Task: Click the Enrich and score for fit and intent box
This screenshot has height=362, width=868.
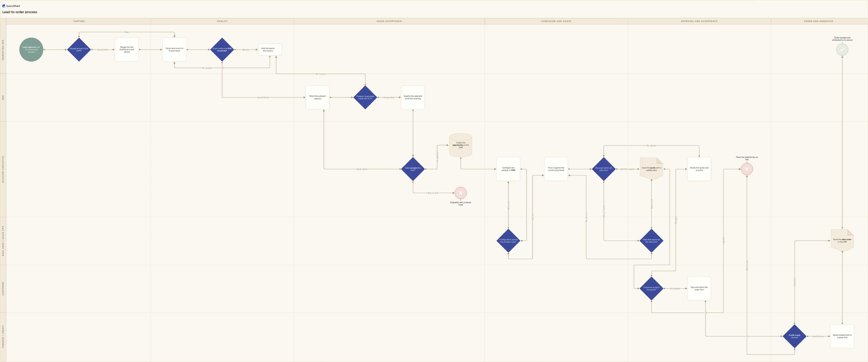Action: pyautogui.click(x=174, y=50)
